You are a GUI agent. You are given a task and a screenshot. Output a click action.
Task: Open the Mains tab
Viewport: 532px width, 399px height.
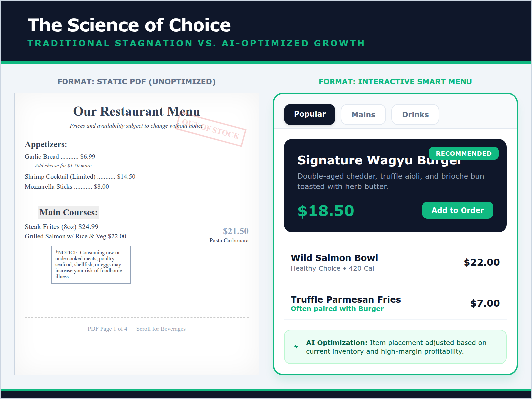[x=363, y=114]
